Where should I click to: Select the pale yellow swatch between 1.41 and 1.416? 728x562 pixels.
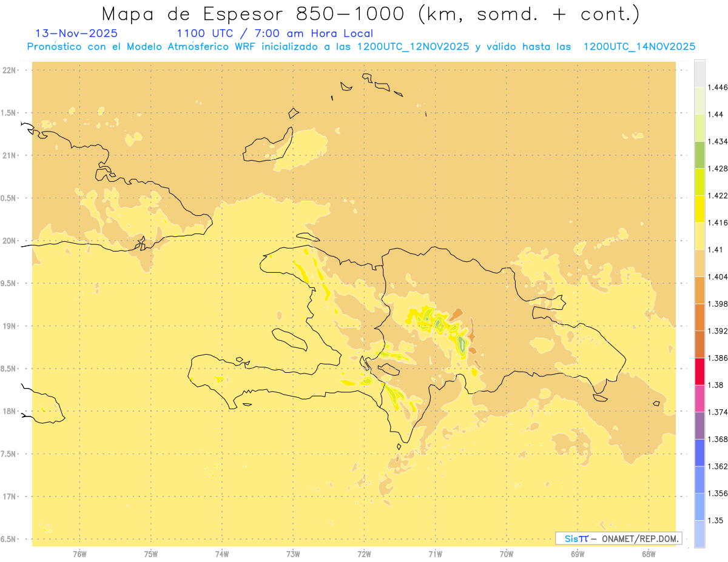click(699, 236)
